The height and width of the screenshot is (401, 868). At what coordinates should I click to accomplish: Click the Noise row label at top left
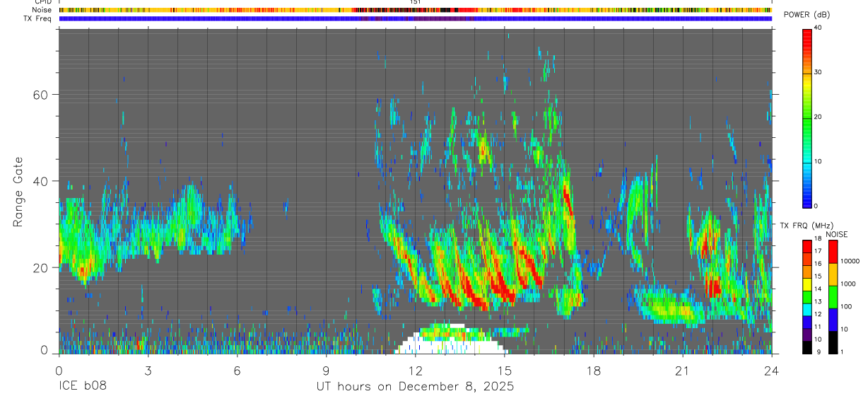[x=42, y=10]
